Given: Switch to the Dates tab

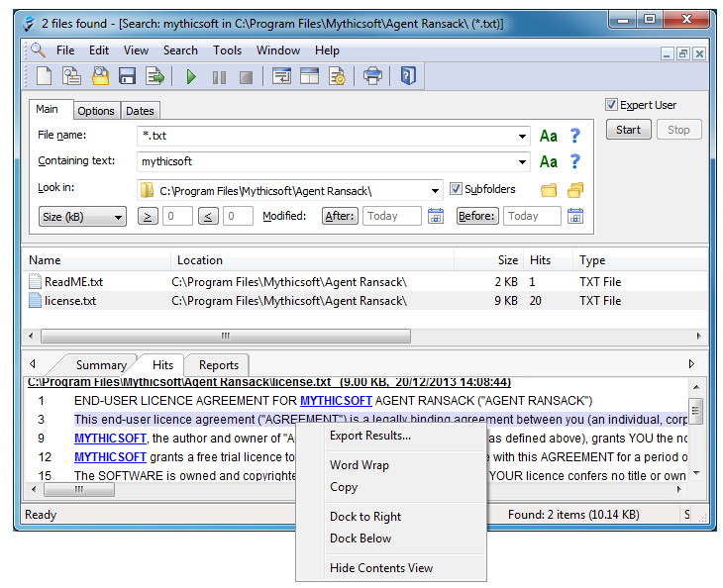Looking at the screenshot, I should pyautogui.click(x=140, y=111).
